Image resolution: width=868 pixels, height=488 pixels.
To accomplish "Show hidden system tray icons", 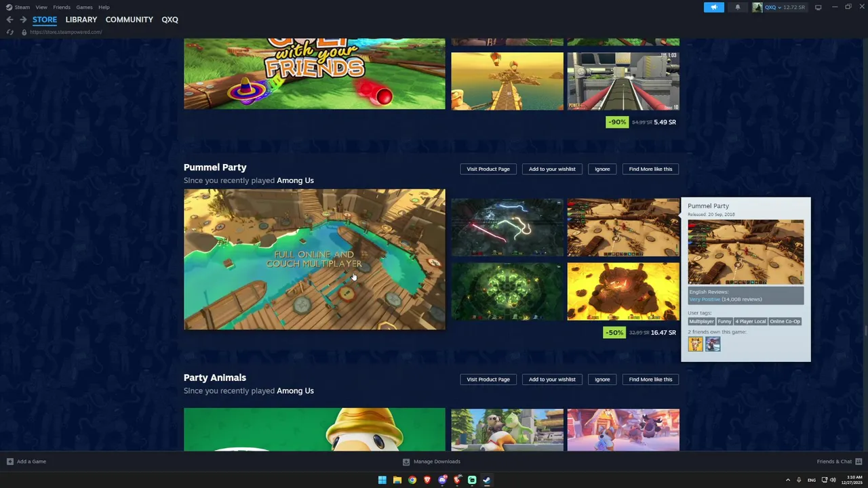I will click(788, 480).
